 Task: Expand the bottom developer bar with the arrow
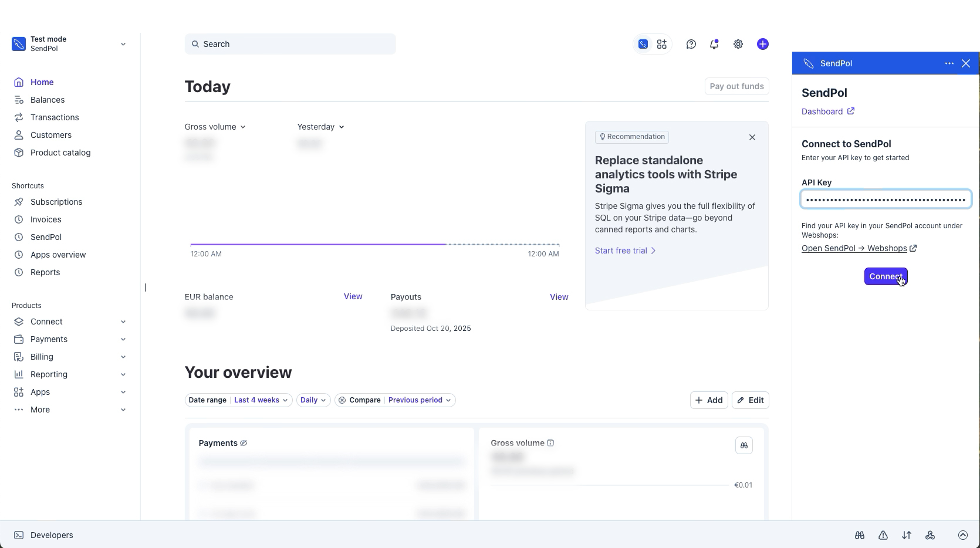[963, 535]
